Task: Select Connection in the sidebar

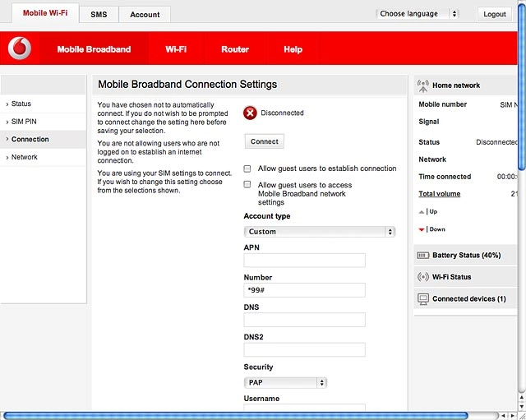Action: 43,139
